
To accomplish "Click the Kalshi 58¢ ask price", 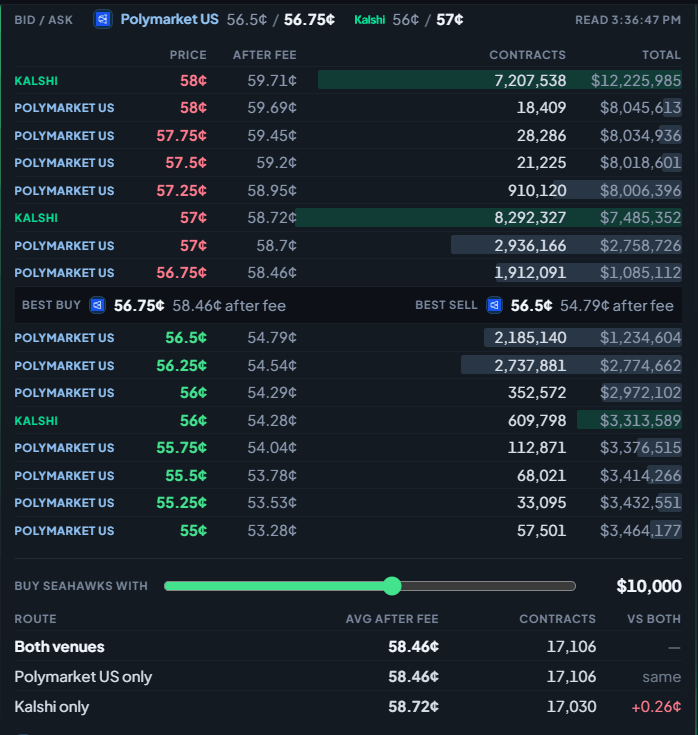I will 193,81.
